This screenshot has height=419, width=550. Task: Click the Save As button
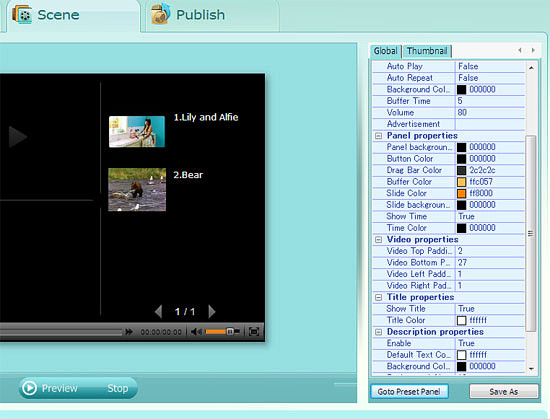pos(504,391)
